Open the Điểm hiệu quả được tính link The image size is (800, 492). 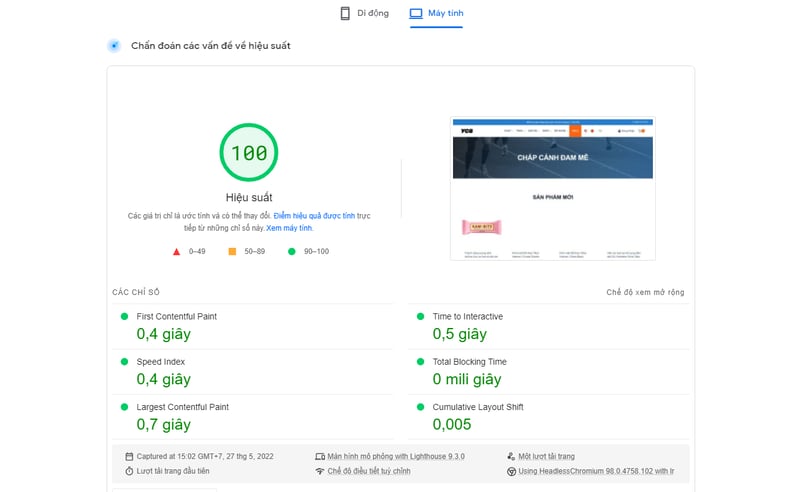[314, 215]
